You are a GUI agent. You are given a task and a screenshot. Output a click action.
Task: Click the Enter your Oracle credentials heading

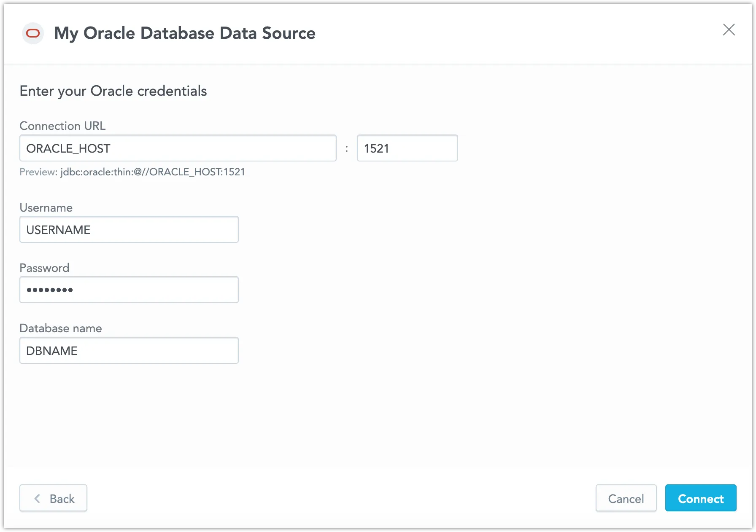[x=113, y=91]
